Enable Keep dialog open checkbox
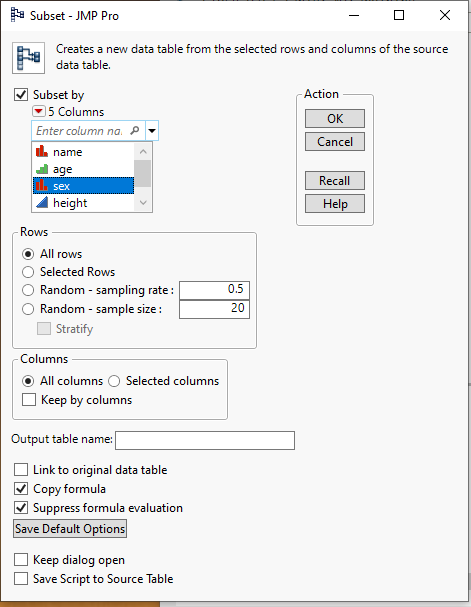 coord(21,560)
